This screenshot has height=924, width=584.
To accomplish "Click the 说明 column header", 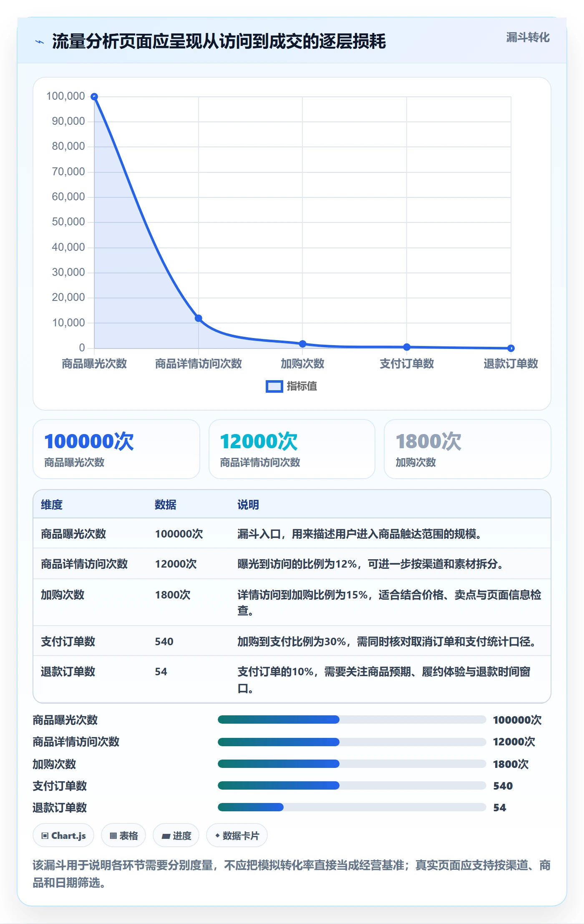I will click(x=248, y=505).
